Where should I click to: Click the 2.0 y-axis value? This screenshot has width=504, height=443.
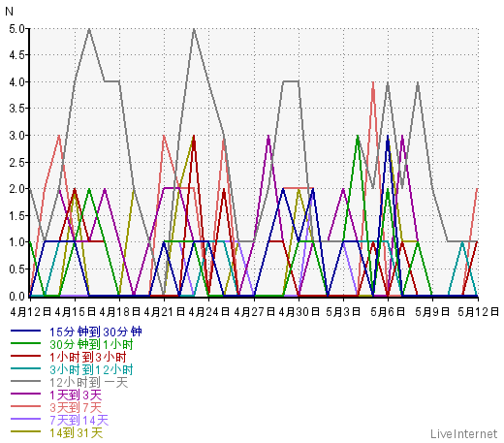pos(16,189)
